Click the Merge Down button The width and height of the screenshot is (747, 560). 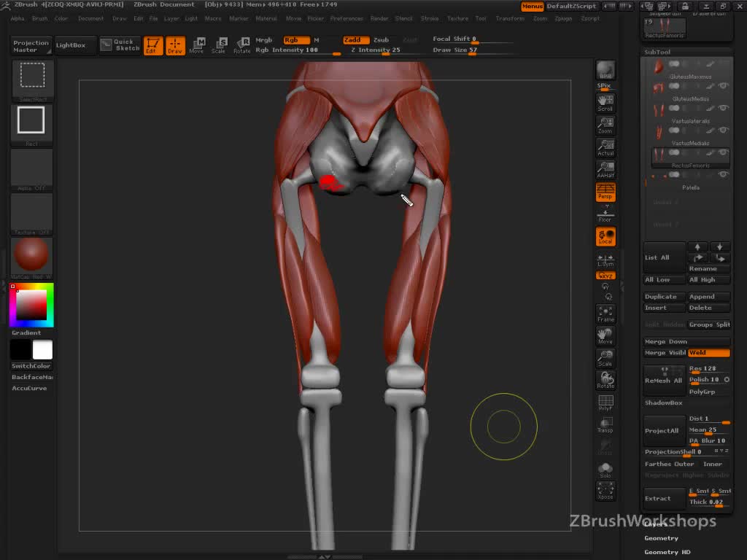686,341
